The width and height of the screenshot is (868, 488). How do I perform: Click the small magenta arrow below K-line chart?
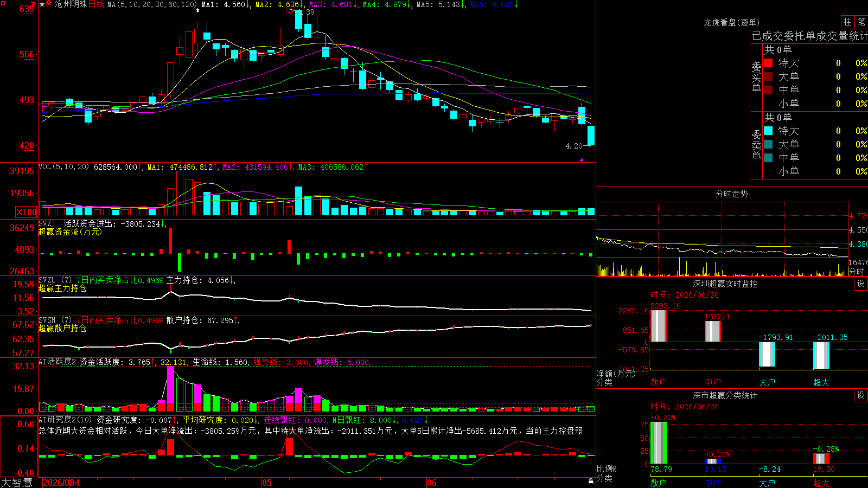581,160
